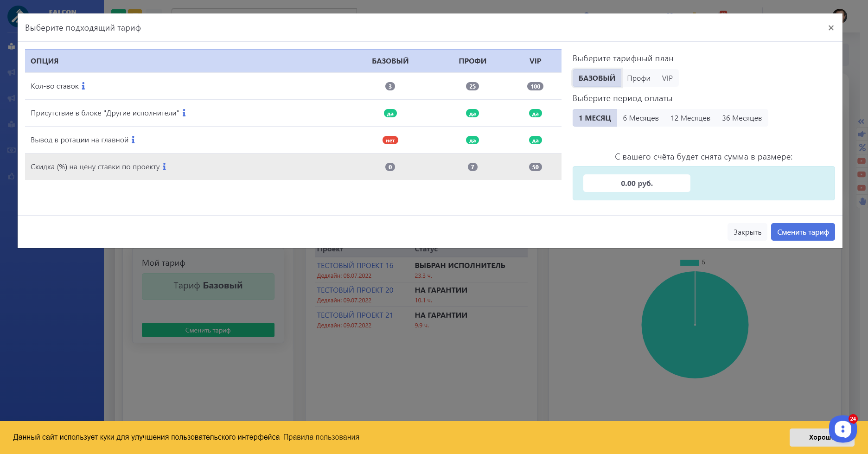This screenshot has width=868, height=454.
Task: Click info icon beside Другие исполнители row
Action: 184,113
